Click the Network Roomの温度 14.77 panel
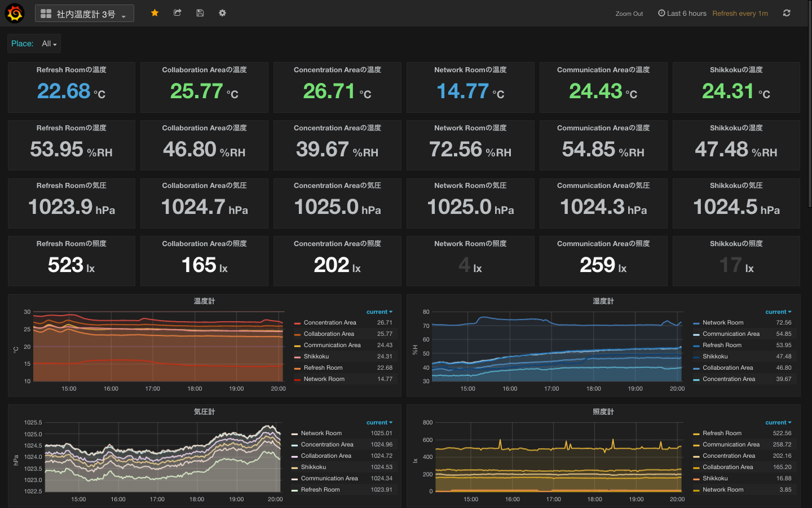The height and width of the screenshot is (508, 812). (470, 87)
